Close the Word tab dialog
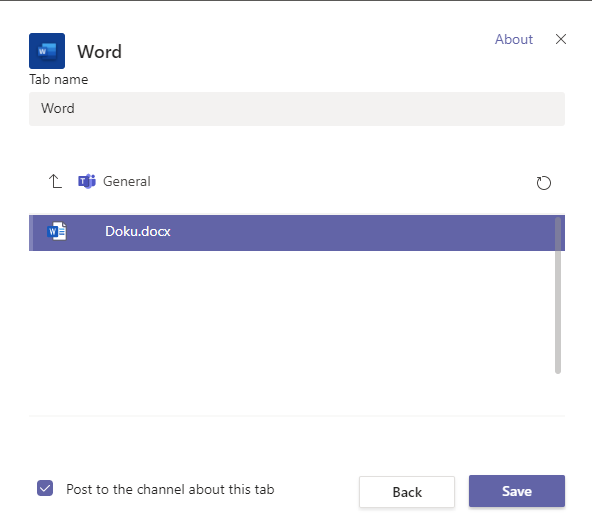This screenshot has width=592, height=529. point(561,39)
